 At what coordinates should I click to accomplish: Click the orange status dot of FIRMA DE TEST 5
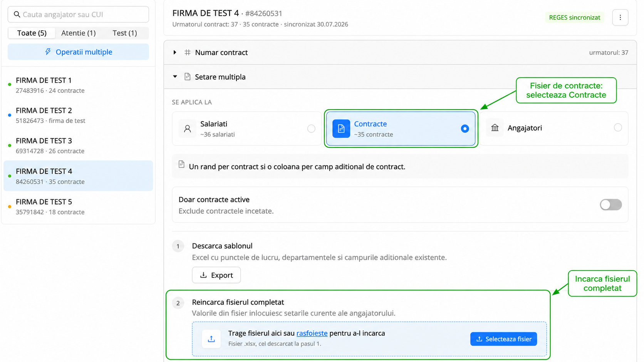pyautogui.click(x=10, y=206)
